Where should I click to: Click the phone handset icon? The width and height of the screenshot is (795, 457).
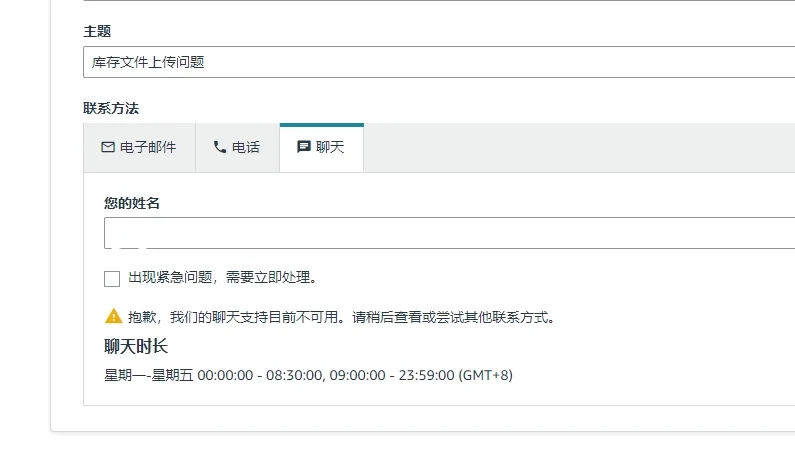[x=220, y=147]
